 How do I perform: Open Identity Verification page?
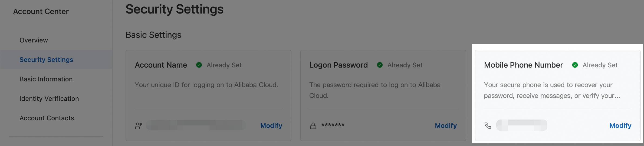pyautogui.click(x=49, y=99)
